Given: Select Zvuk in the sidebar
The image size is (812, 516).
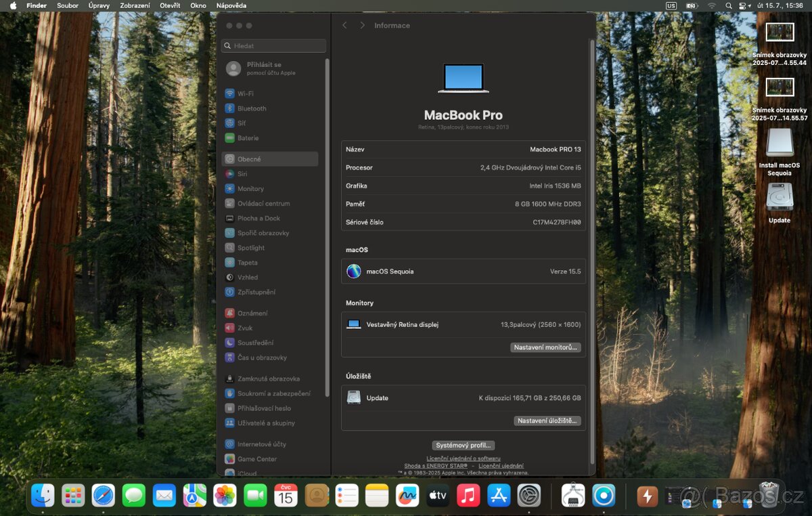Looking at the screenshot, I should (269, 328).
